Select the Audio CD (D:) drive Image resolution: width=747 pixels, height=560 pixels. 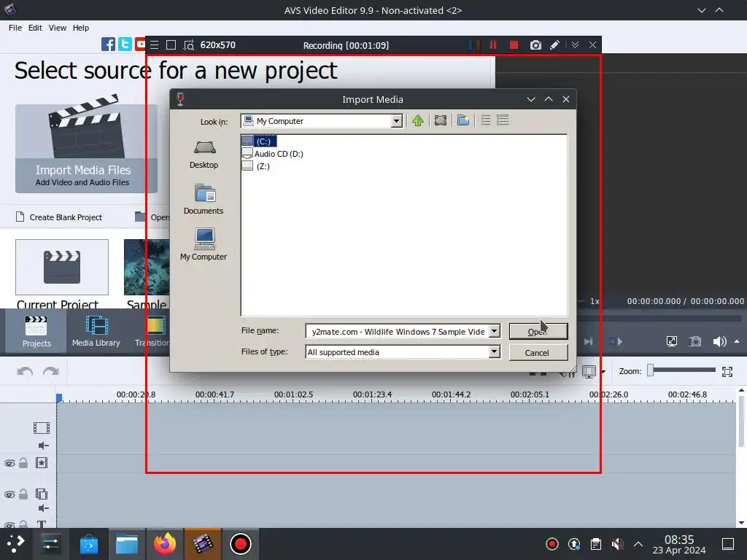pyautogui.click(x=273, y=154)
